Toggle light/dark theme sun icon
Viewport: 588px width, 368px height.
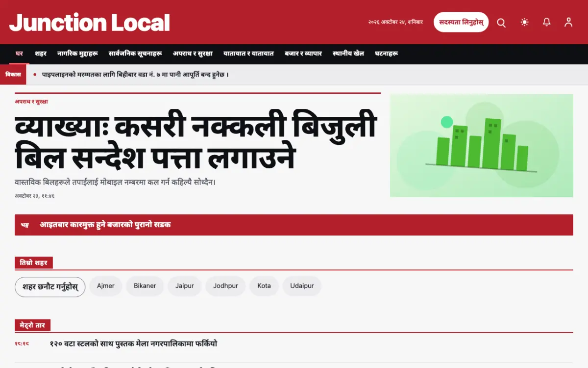coord(525,23)
